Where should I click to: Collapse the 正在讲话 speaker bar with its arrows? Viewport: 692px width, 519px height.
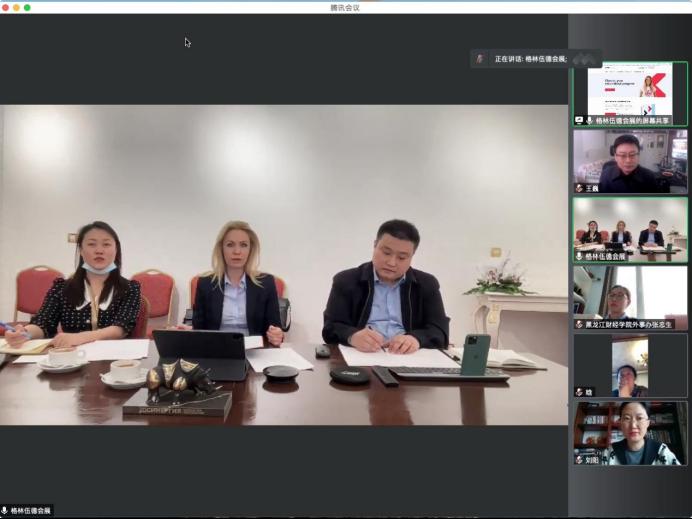tap(583, 59)
